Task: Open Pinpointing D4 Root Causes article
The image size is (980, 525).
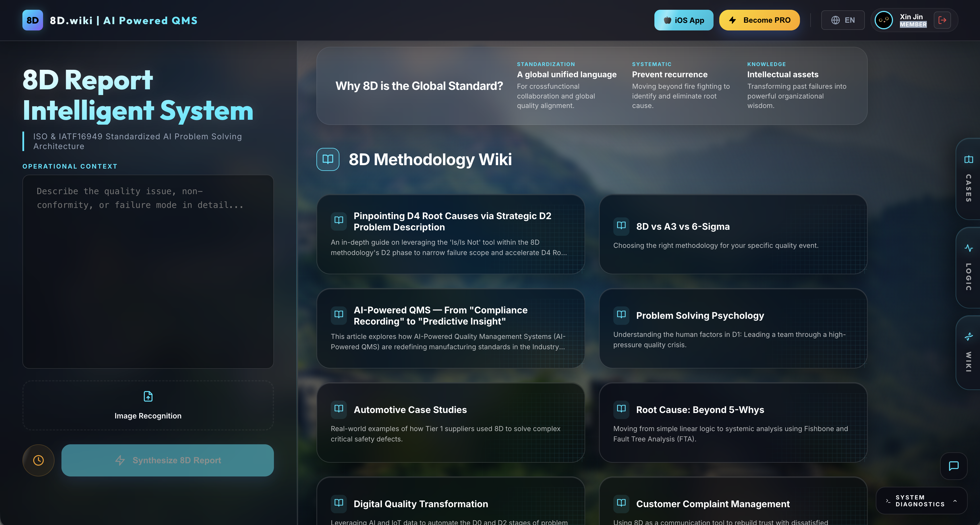Action: 451,234
